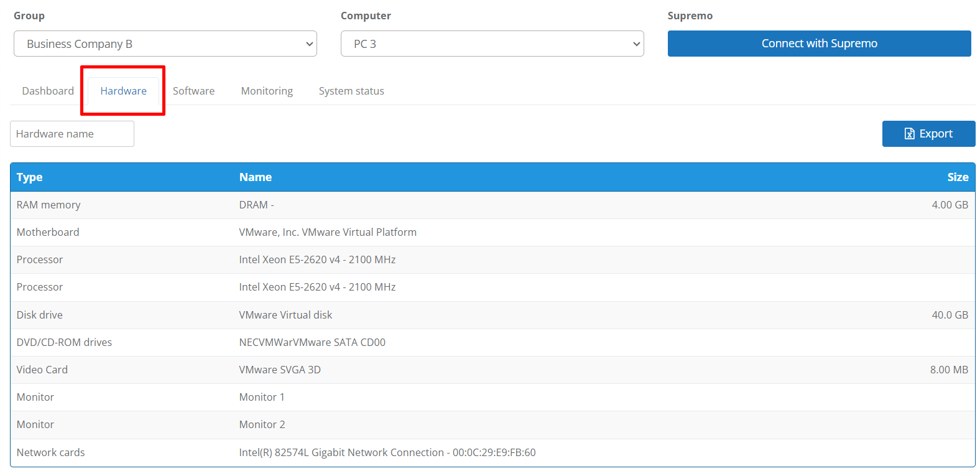Focus the Hardware name search field

[x=72, y=134]
